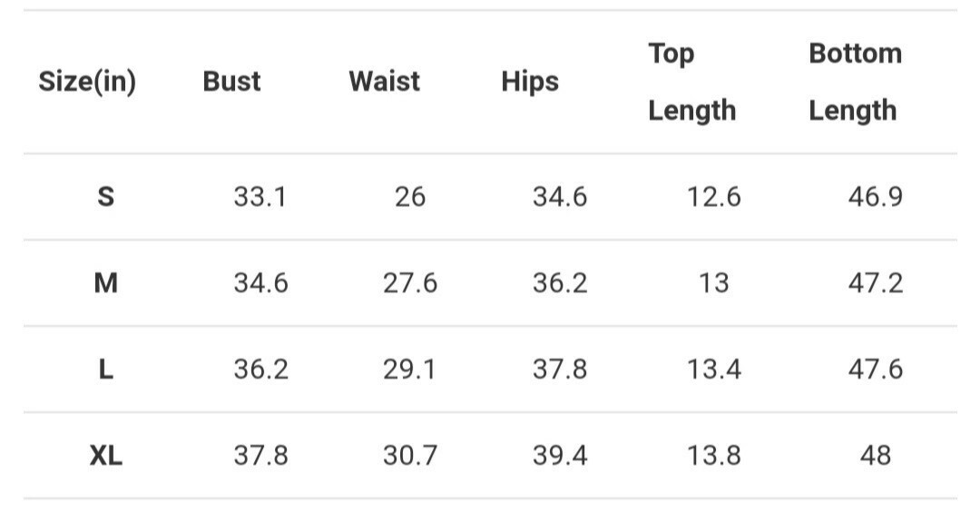Click bust value 37.8 in XL row
Viewport: 980px width, 513px height.
(260, 456)
